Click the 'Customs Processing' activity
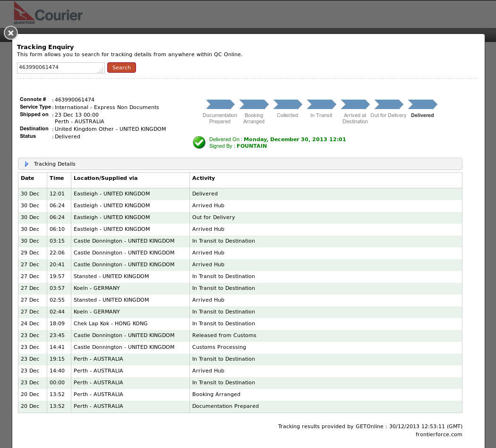Image resolution: width=496 pixels, height=448 pixels. click(219, 347)
